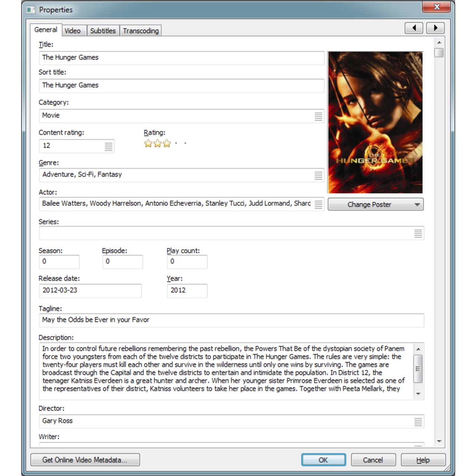Open the Transcoding tab
The height and width of the screenshot is (476, 476).
(x=141, y=31)
